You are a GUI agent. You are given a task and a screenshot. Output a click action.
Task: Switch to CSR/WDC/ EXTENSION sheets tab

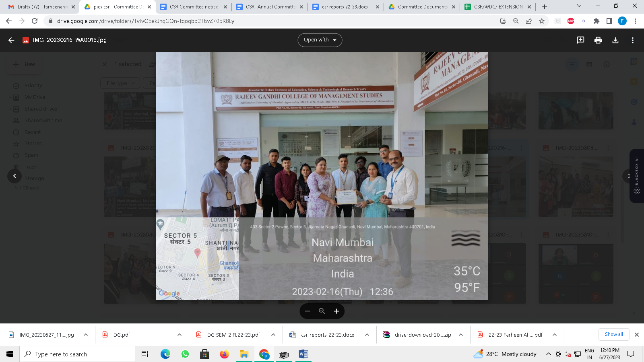pos(498,7)
